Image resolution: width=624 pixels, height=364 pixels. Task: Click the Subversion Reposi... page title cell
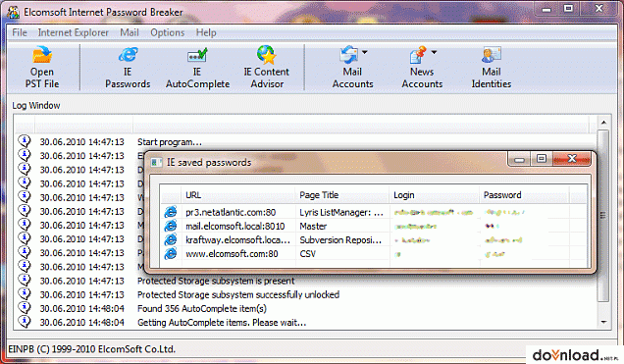point(340,239)
